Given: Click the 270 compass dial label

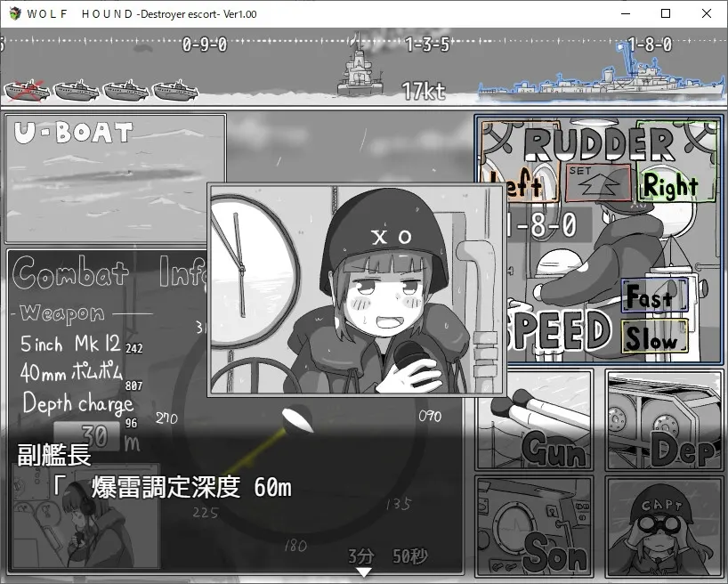Looking at the screenshot, I should (x=166, y=418).
